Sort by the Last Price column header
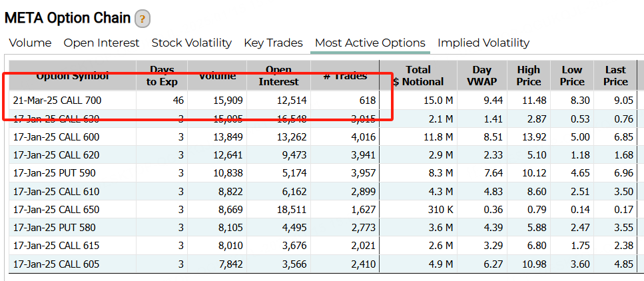Viewport: 644px width, 281px height. point(615,76)
